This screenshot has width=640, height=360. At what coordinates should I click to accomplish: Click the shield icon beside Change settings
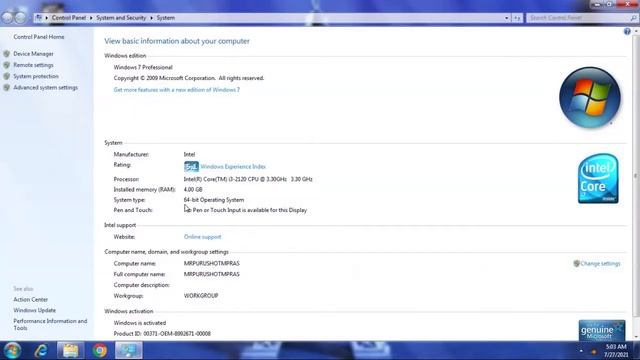(576, 264)
